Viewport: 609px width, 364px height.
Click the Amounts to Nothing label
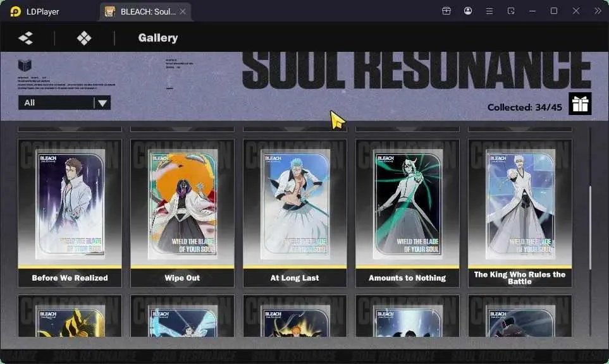(x=407, y=278)
